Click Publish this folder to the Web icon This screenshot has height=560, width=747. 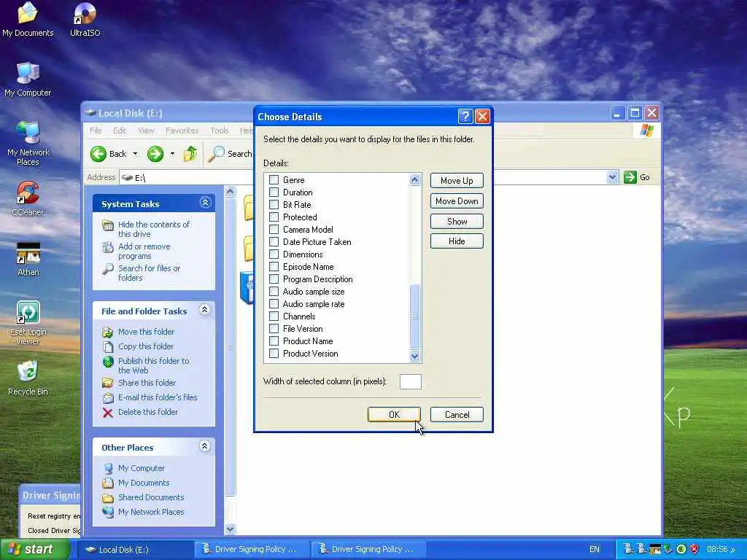(108, 362)
